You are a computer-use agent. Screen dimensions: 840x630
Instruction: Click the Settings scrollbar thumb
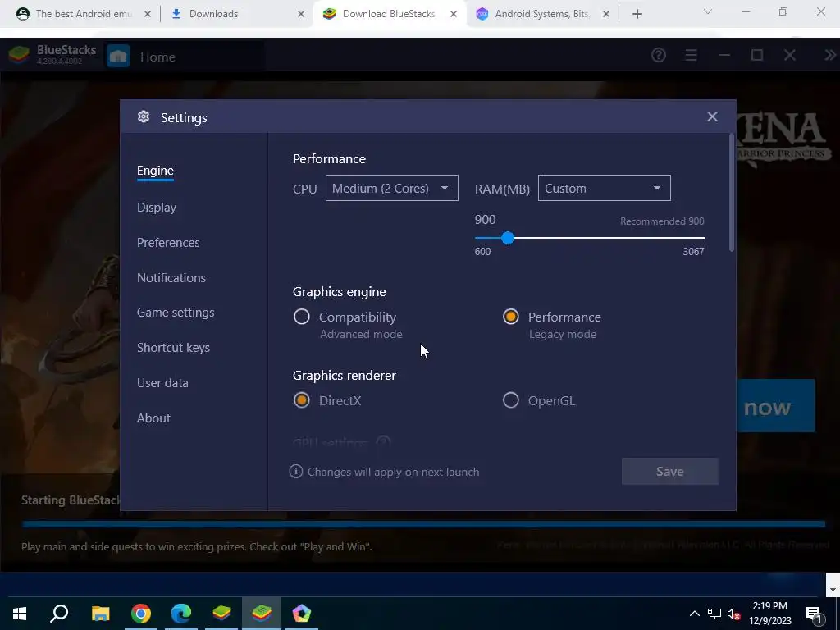732,193
